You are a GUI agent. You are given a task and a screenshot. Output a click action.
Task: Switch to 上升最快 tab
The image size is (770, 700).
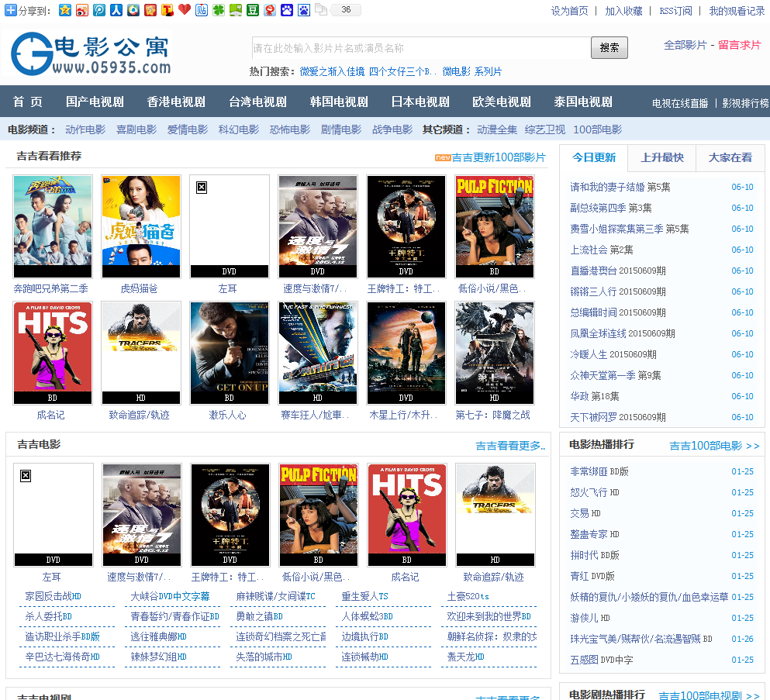click(662, 157)
